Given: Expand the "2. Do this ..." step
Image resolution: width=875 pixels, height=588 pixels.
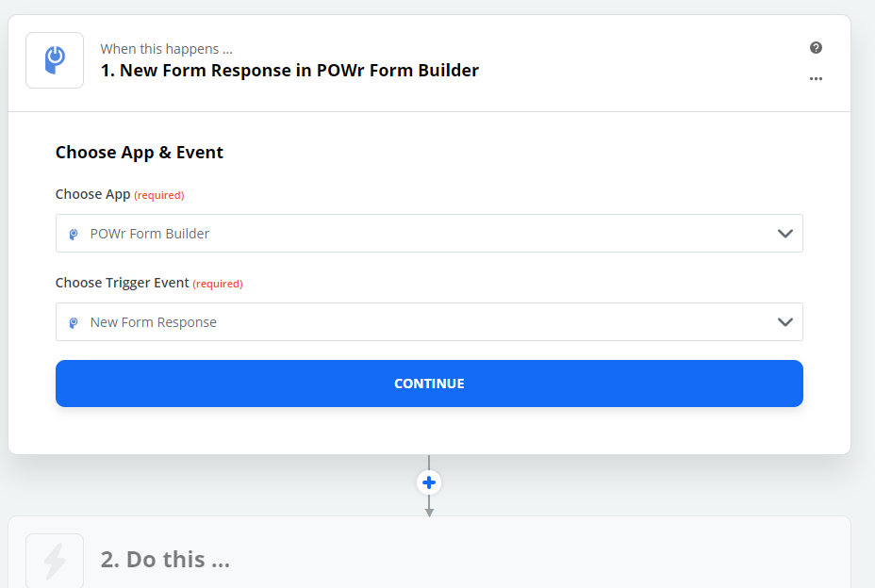Looking at the screenshot, I should (x=165, y=560).
